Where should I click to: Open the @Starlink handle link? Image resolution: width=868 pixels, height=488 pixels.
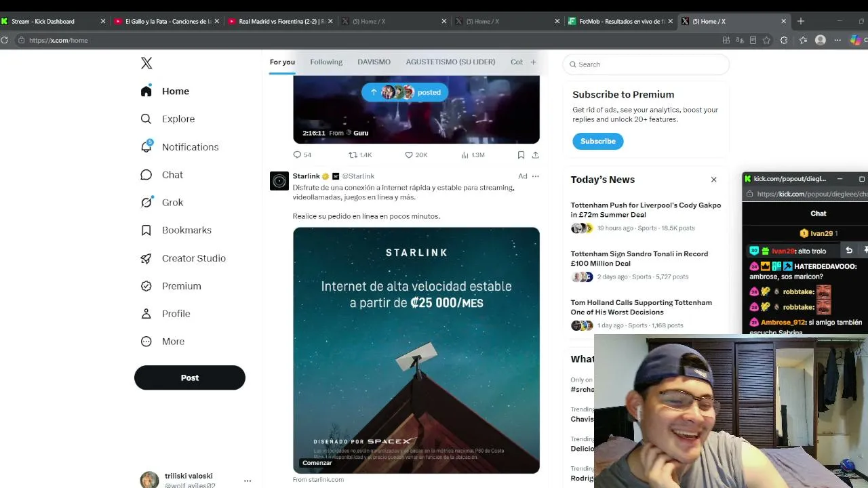click(358, 176)
